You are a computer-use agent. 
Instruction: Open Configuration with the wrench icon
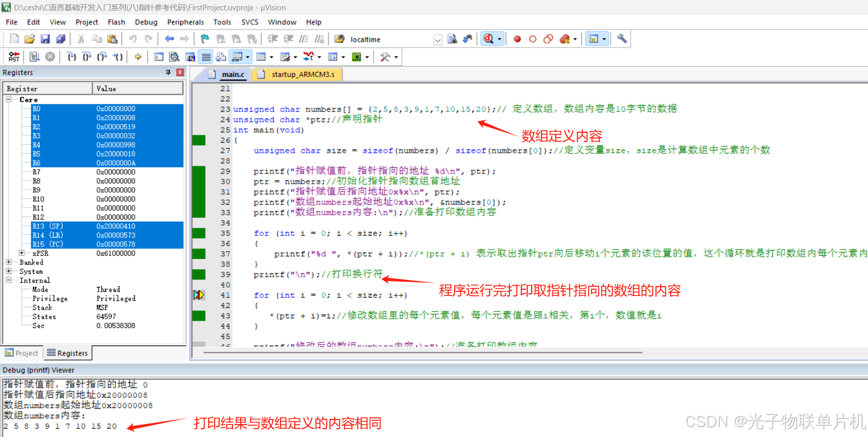coord(622,39)
